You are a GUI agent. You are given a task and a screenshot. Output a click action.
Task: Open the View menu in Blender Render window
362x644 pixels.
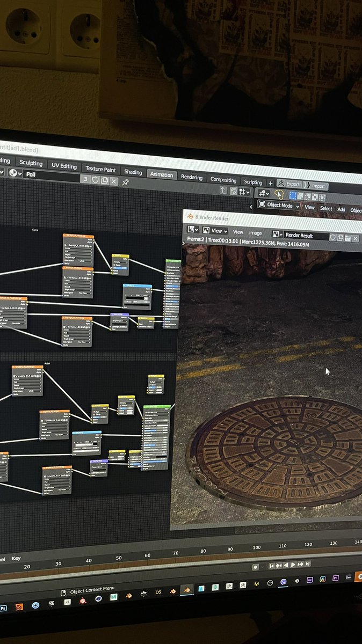[x=238, y=232]
